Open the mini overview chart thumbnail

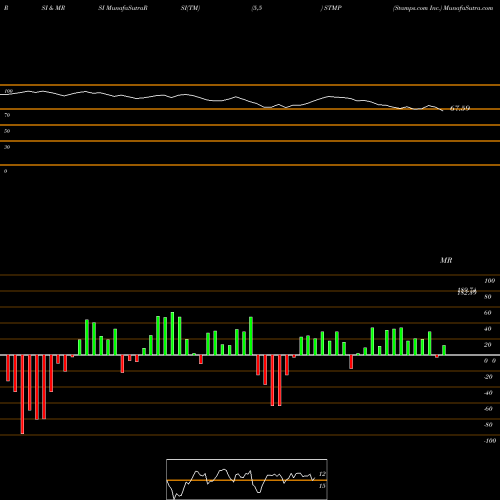[x=247, y=479]
